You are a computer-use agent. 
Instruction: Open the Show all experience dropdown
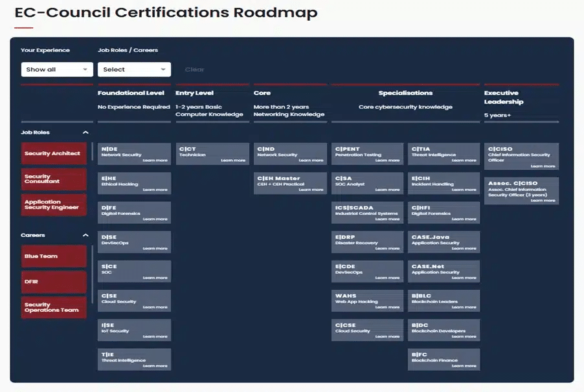(57, 69)
